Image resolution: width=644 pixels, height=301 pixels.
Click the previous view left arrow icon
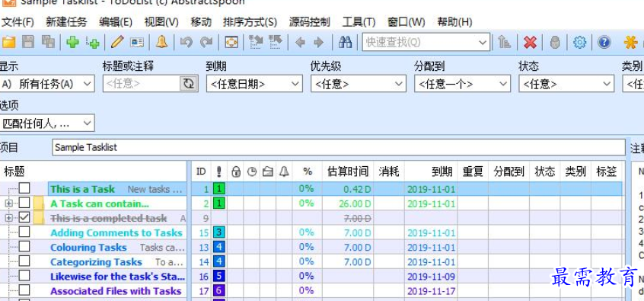pos(300,43)
